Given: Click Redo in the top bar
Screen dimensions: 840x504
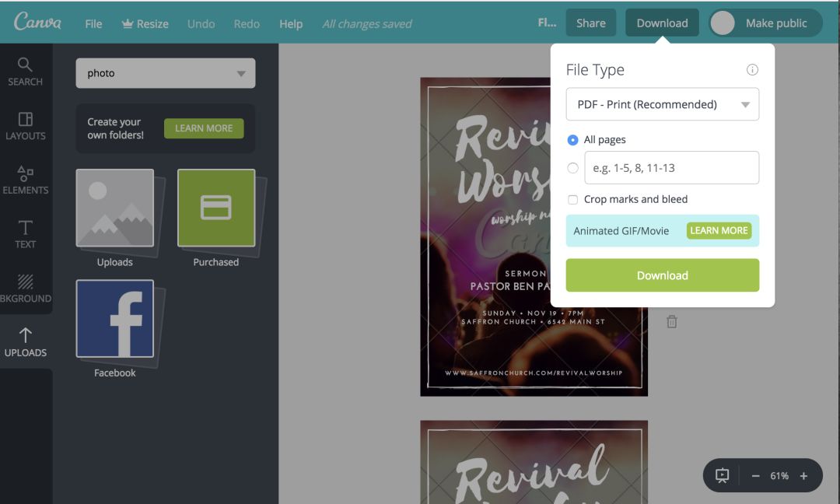Looking at the screenshot, I should [x=247, y=24].
